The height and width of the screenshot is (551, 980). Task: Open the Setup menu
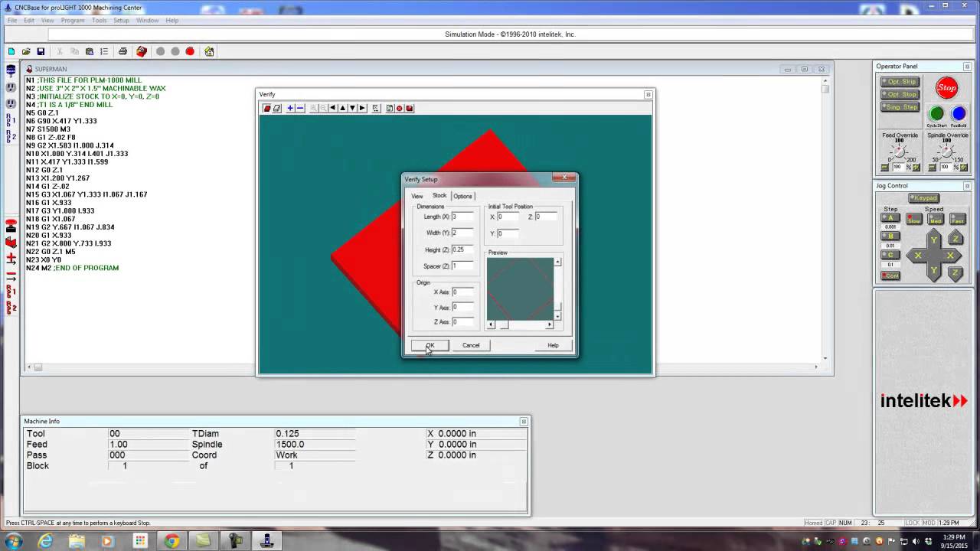click(x=122, y=21)
